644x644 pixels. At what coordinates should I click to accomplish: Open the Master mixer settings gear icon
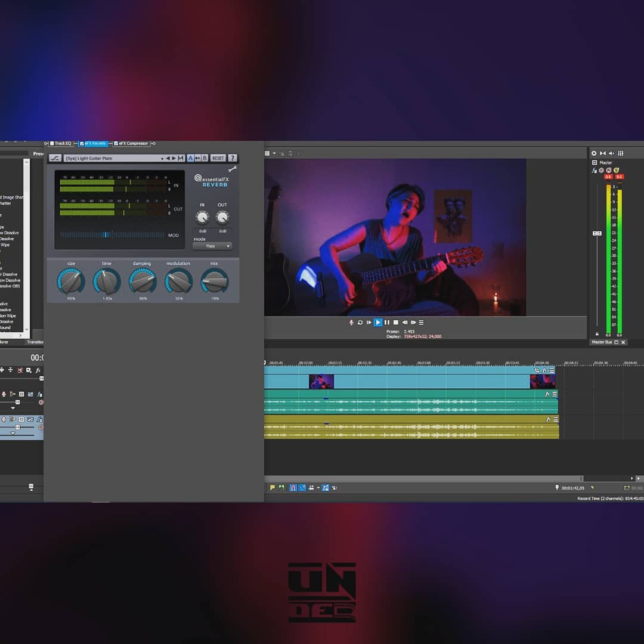pos(593,153)
